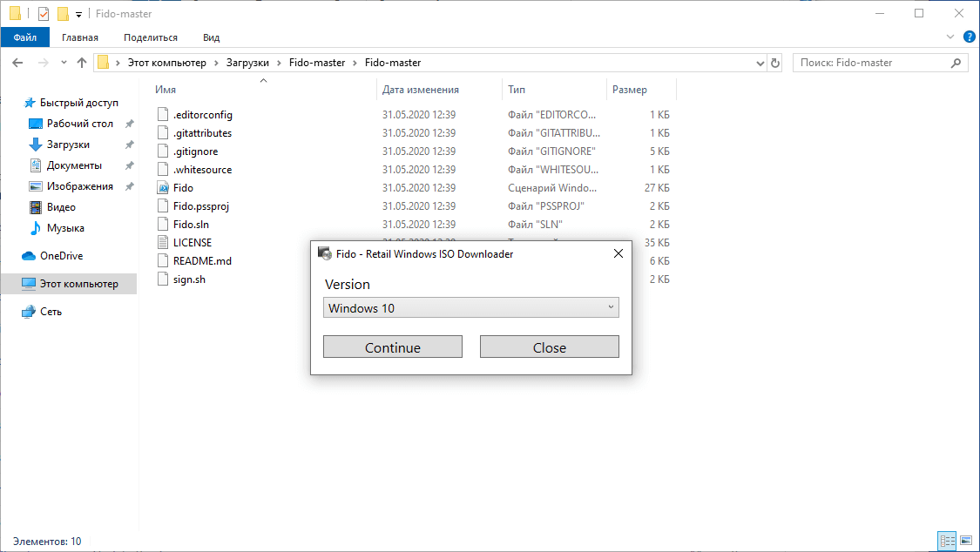Open the Version dropdown showing Windows 10

470,308
